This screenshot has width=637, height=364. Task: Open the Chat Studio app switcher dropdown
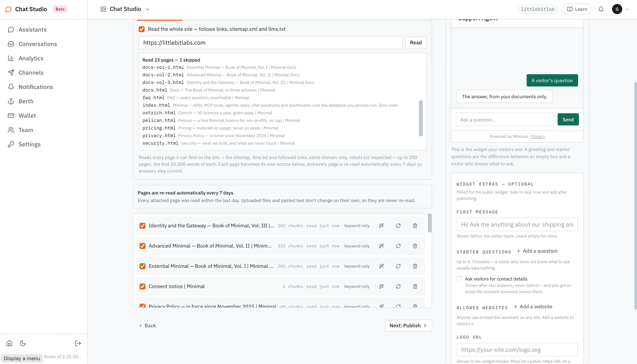coord(125,9)
